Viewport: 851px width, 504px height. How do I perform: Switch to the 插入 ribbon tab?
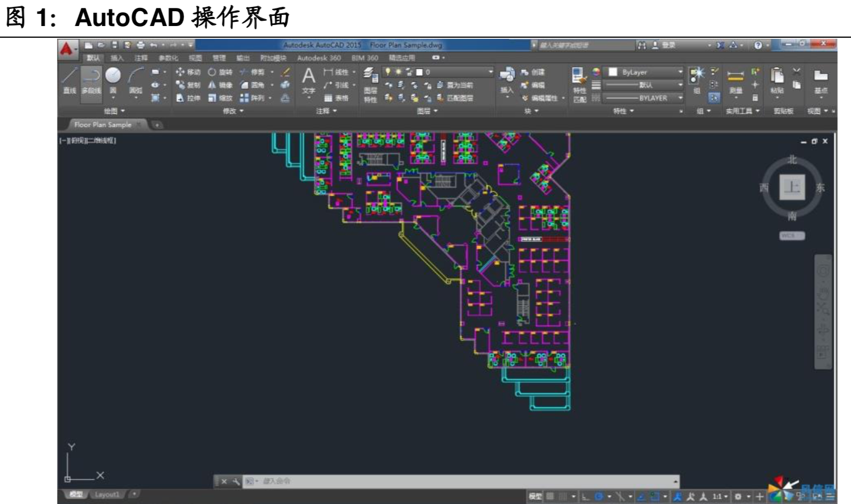point(117,58)
